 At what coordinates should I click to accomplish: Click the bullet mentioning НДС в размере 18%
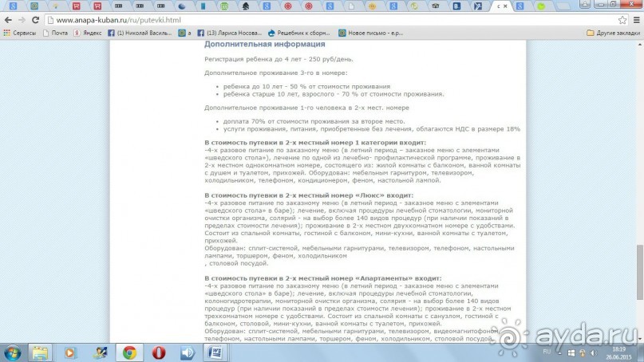[371, 129]
